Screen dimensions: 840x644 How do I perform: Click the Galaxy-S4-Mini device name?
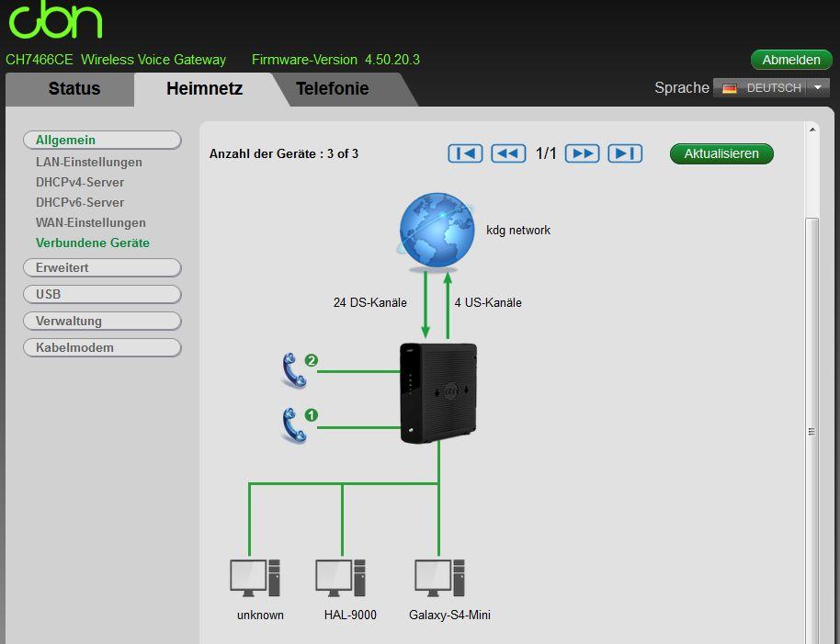coord(449,616)
